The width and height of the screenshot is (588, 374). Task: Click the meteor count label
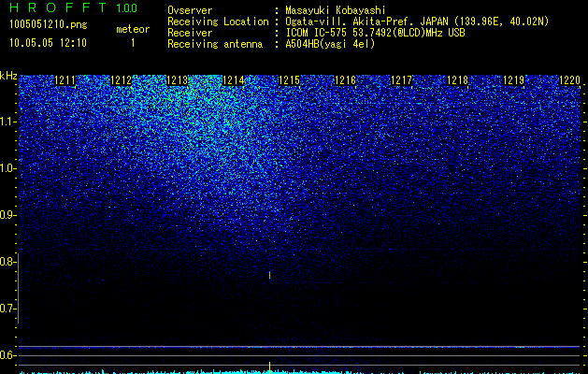pyautogui.click(x=133, y=29)
